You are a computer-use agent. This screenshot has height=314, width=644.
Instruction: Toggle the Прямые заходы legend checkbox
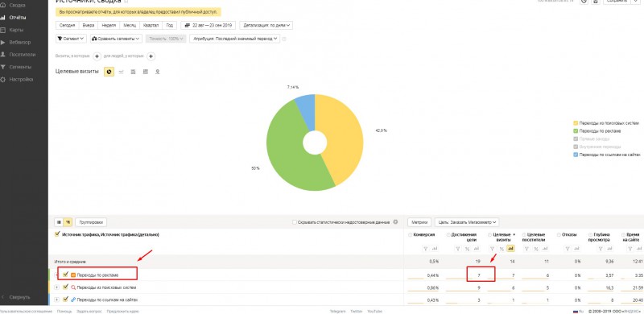tap(576, 138)
